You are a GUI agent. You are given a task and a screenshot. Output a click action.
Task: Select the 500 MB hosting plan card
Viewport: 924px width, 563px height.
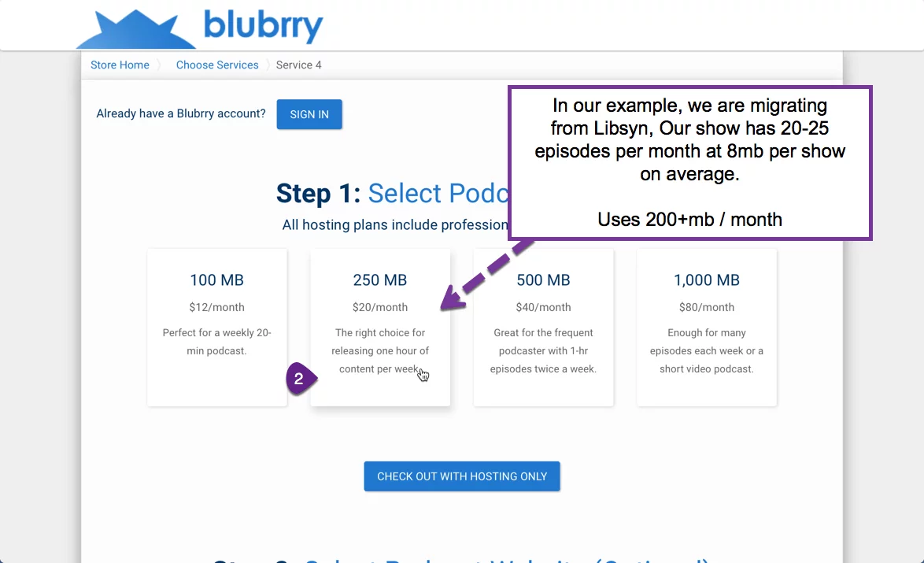point(543,328)
